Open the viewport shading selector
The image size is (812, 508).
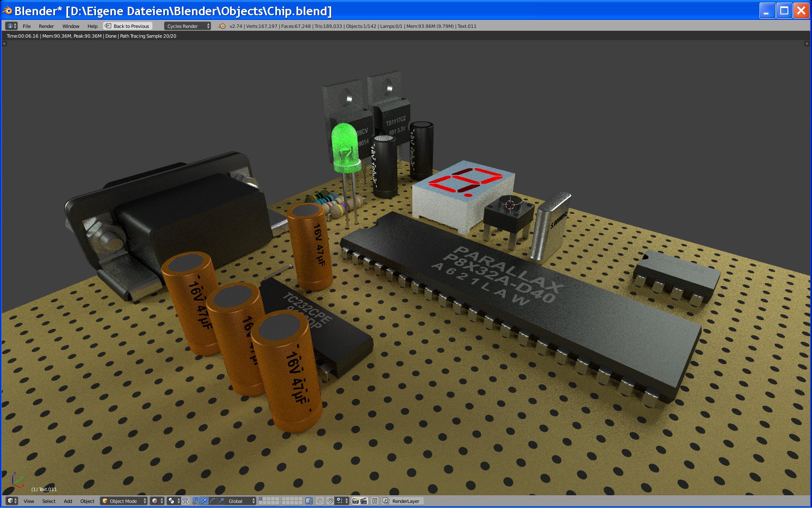click(157, 501)
